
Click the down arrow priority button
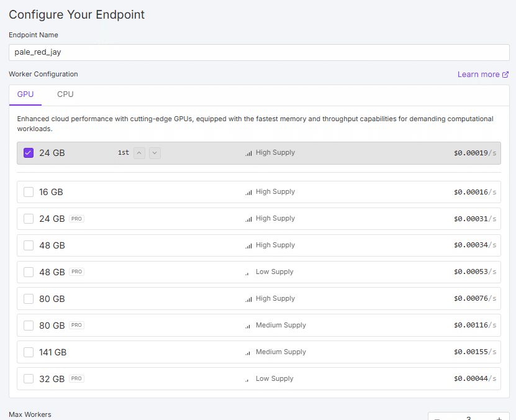coord(155,153)
